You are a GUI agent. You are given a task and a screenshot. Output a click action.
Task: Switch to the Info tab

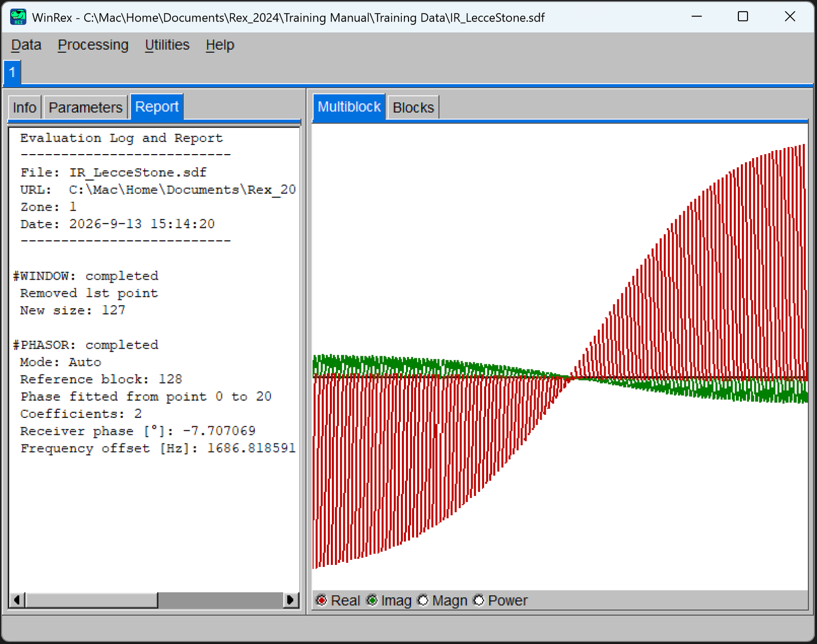point(25,107)
